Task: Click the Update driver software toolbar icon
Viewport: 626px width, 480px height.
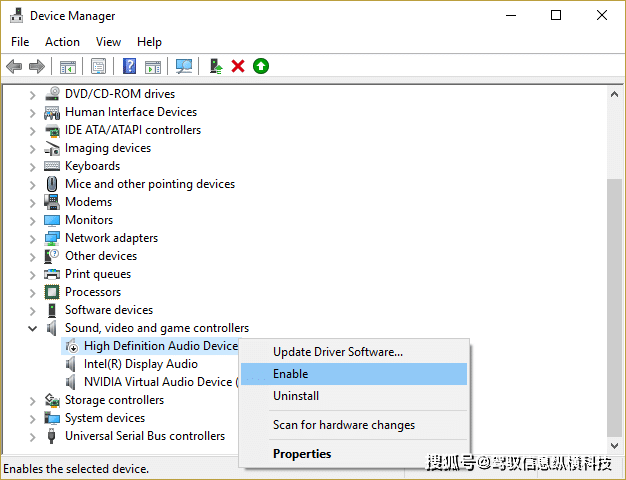Action: click(x=215, y=66)
